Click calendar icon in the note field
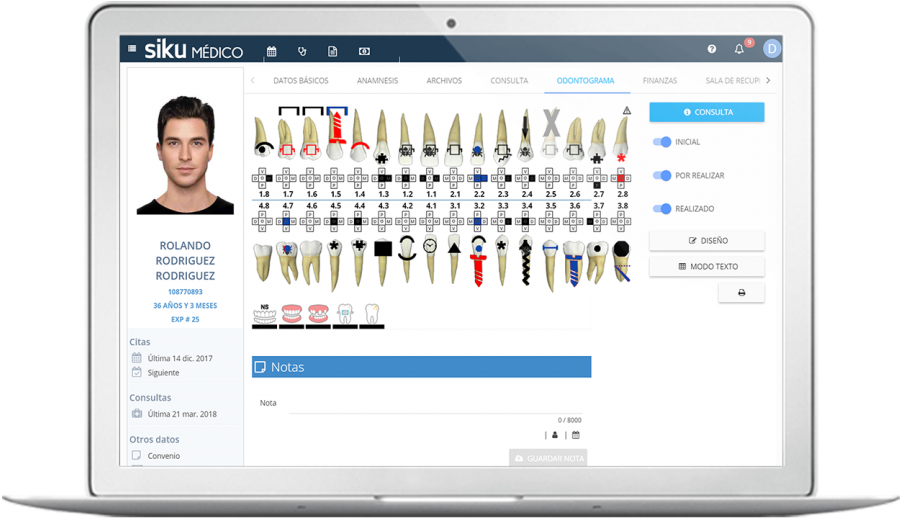Viewport: 900px width, 518px height. [x=576, y=435]
